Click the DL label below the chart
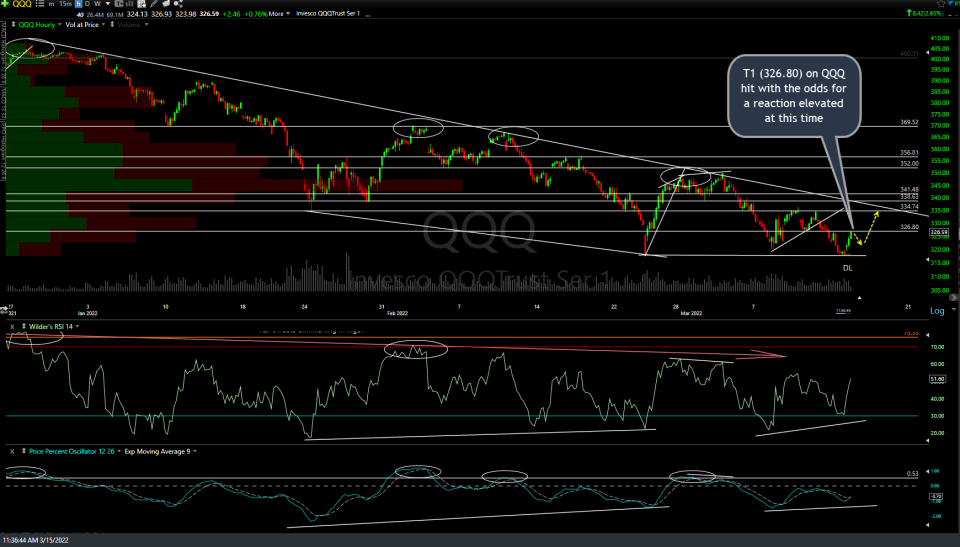This screenshot has height=547, width=960. pos(847,268)
